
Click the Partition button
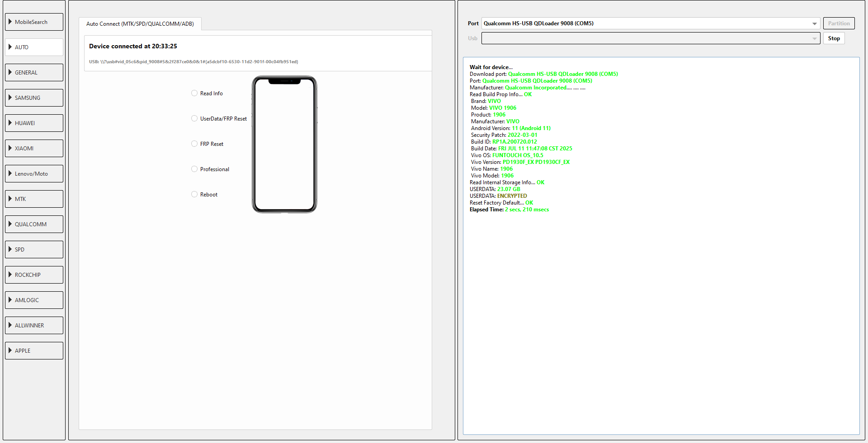tap(839, 23)
